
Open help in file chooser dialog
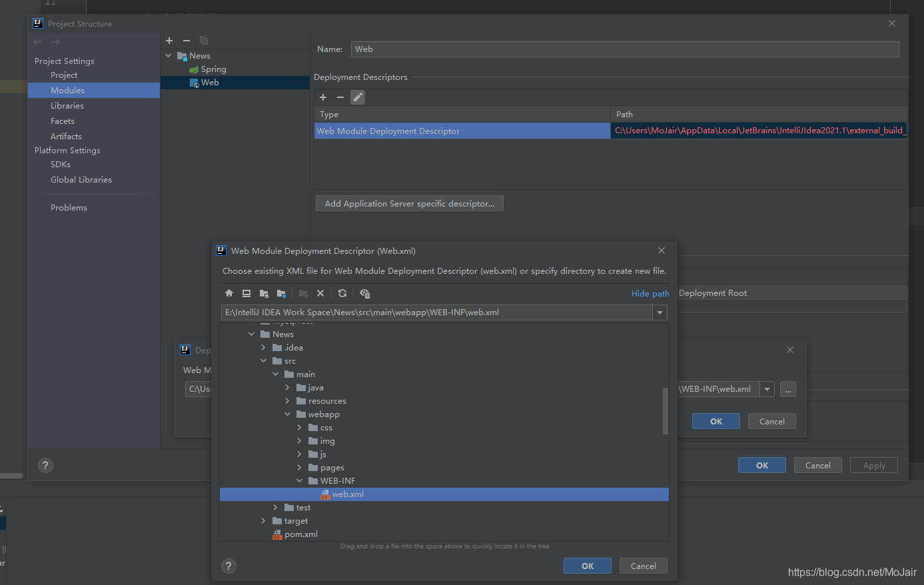click(x=229, y=566)
